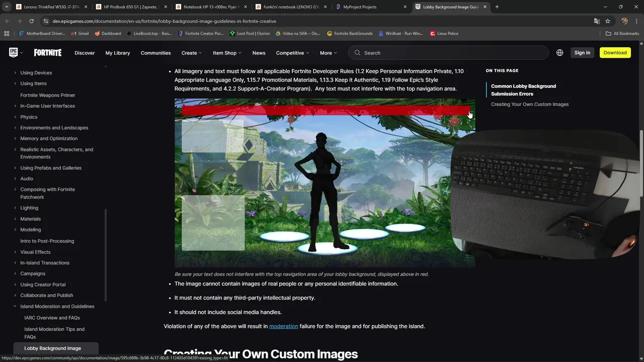Screen dimensions: 644x362
Task: Open My Library in navigation
Action: [x=118, y=53]
